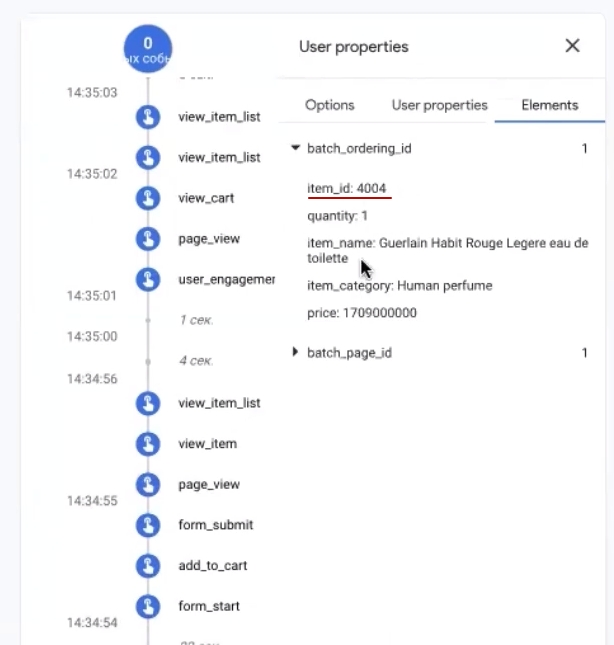
Task: Open the User properties tab
Action: point(439,105)
